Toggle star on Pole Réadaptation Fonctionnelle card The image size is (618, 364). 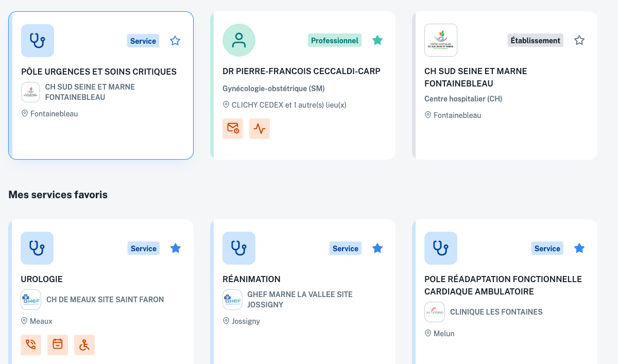pos(579,248)
